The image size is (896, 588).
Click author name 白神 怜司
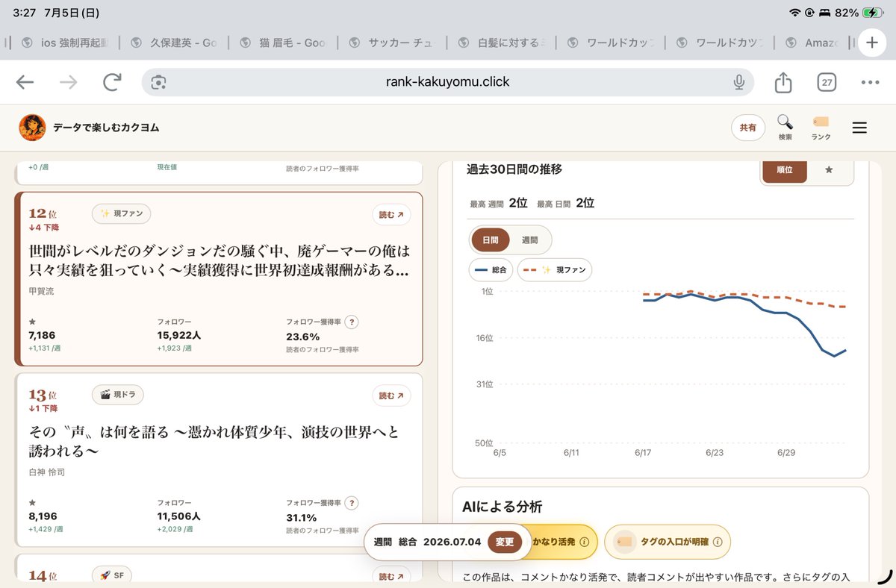pos(47,472)
